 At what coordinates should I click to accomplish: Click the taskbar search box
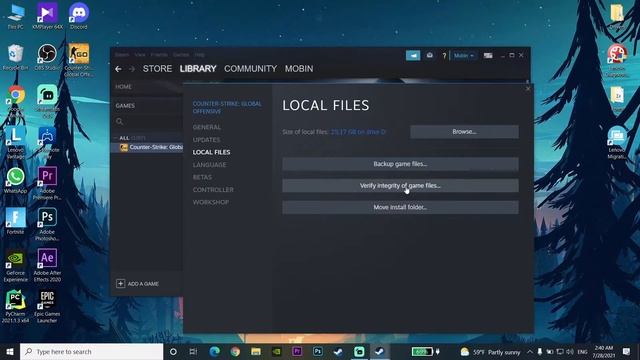[91, 351]
